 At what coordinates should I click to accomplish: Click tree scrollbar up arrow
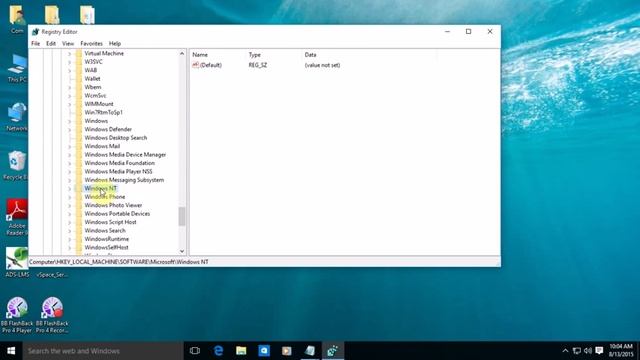tap(182, 53)
